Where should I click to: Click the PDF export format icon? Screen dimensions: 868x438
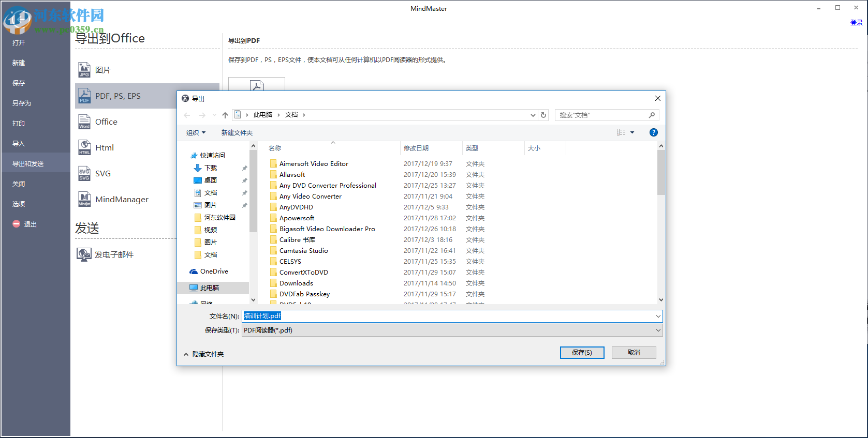[84, 96]
